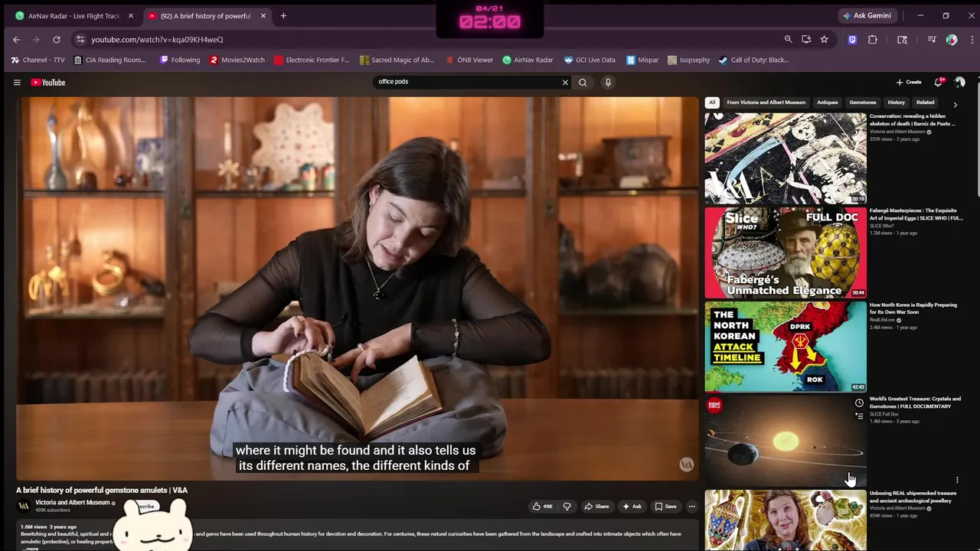Click the V&A watermark in the video corner
Screen dimensions: 980x551
point(687,465)
